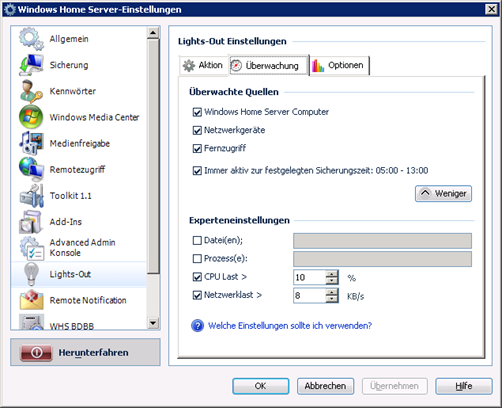
Task: Open the Kennwörter user key icon
Action: point(31,91)
